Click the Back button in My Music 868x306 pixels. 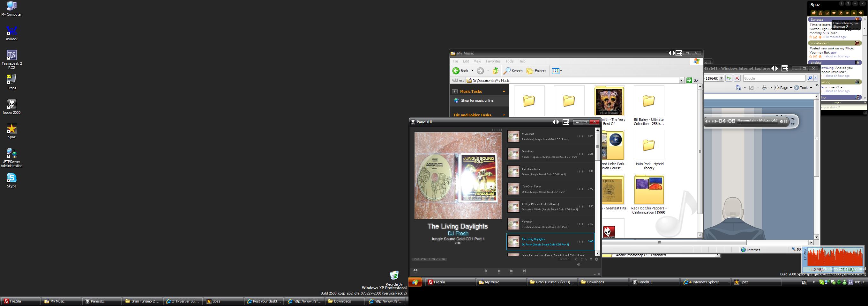(x=460, y=71)
